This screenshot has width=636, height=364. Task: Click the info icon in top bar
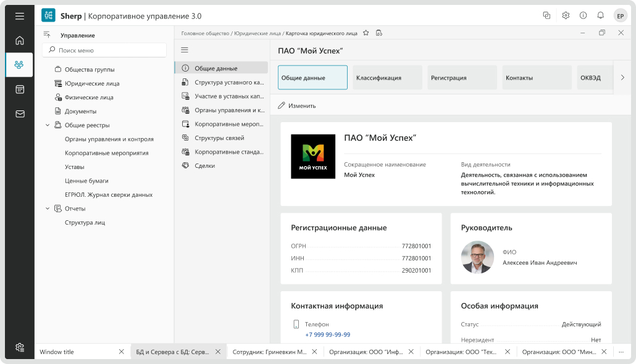point(583,16)
